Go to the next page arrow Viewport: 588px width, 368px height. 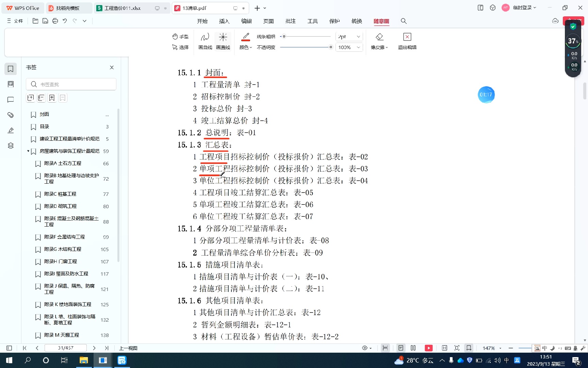pos(94,348)
